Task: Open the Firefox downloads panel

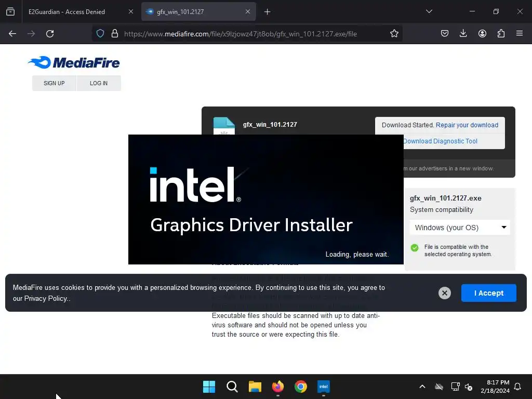Action: point(463,33)
